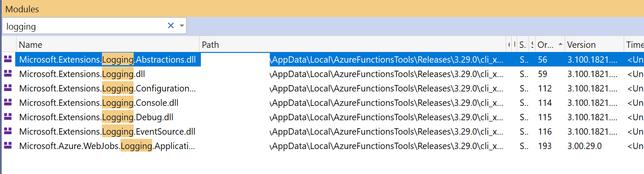Select Microsoft.Extensions.Logging.EventSource.dll module

click(x=107, y=132)
